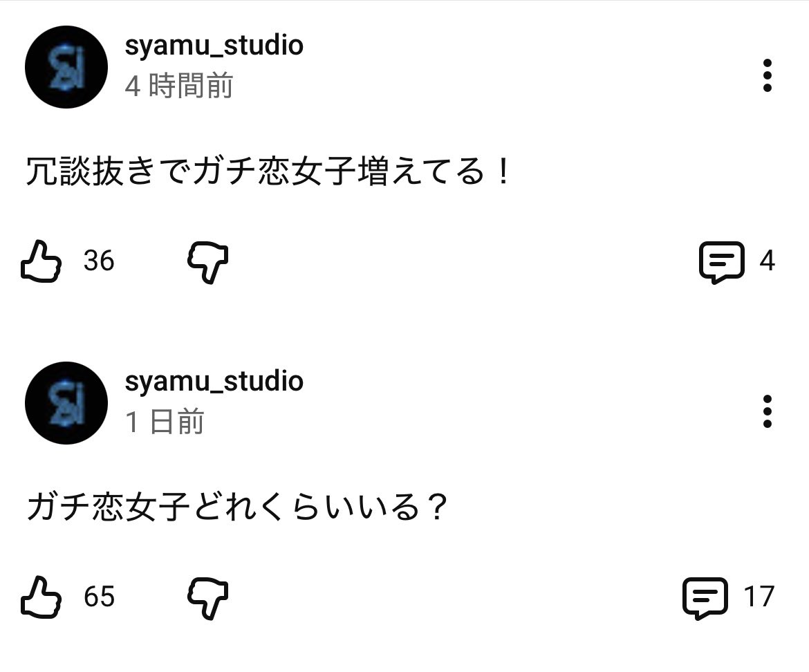Viewport: 809px width, 672px height.
Task: Open three-dot menu for 4時間前 post
Action: 767,75
